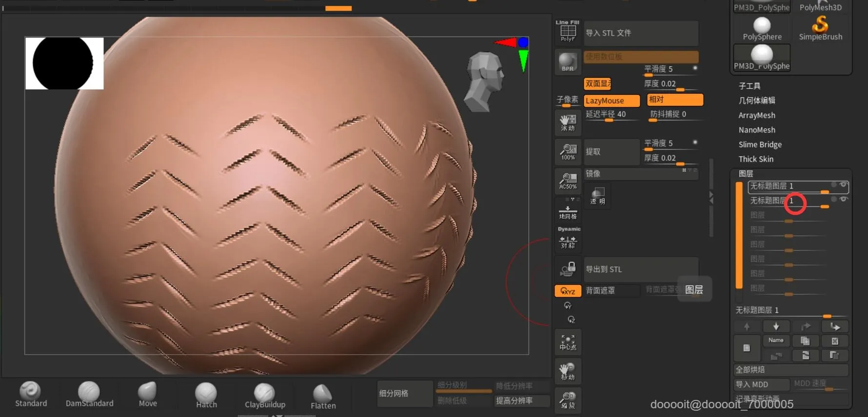Viewport: 868px width, 417px height.
Task: Select the Flatten brush
Action: tap(323, 396)
